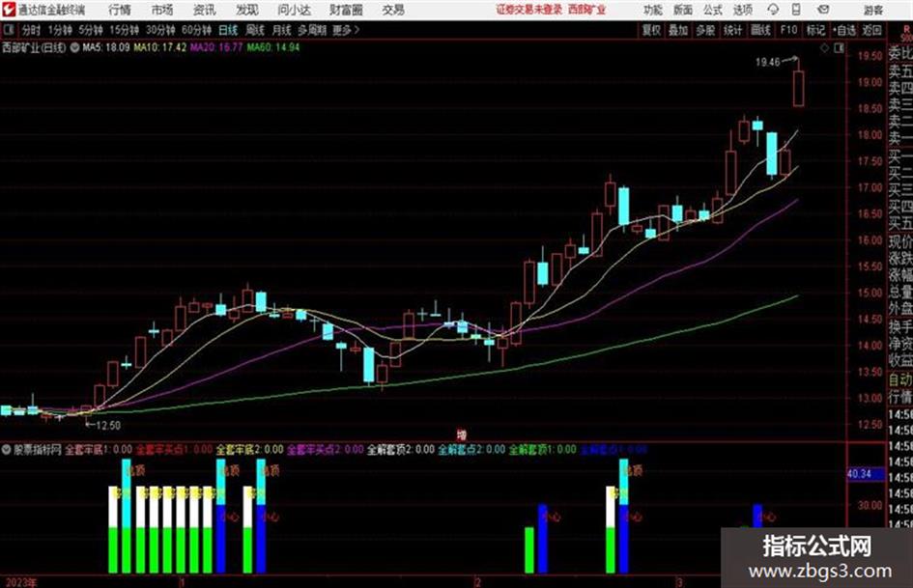Switch to the 5分钟 period tab
Image resolution: width=913 pixels, height=588 pixels.
click(x=90, y=30)
